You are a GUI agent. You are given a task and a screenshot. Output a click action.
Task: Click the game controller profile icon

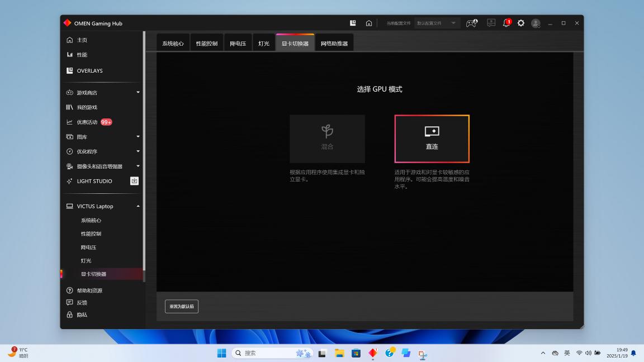(471, 23)
